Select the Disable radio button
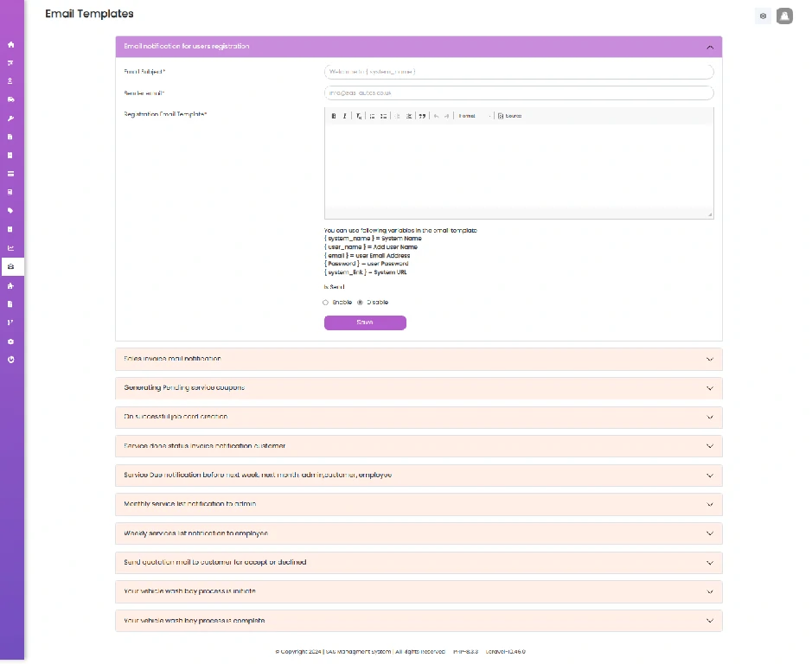The width and height of the screenshot is (812, 664). [x=360, y=303]
